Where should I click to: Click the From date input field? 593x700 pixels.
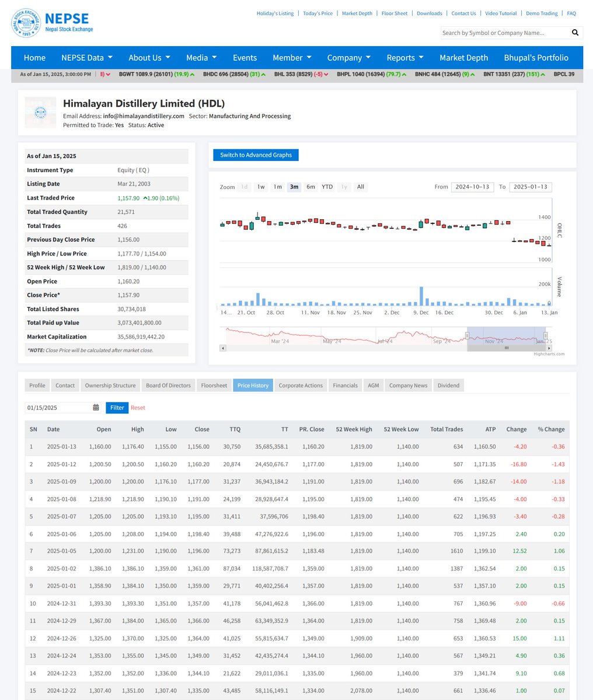[x=472, y=187]
